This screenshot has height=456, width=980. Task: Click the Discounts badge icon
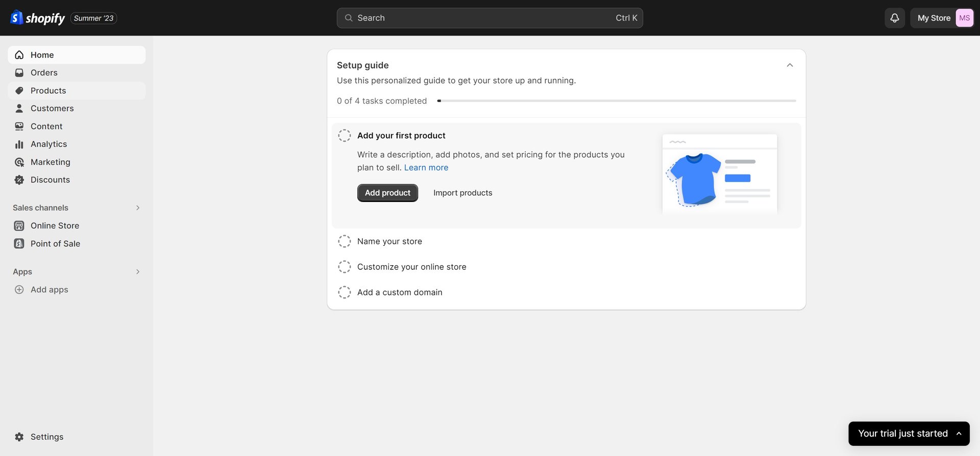click(19, 180)
